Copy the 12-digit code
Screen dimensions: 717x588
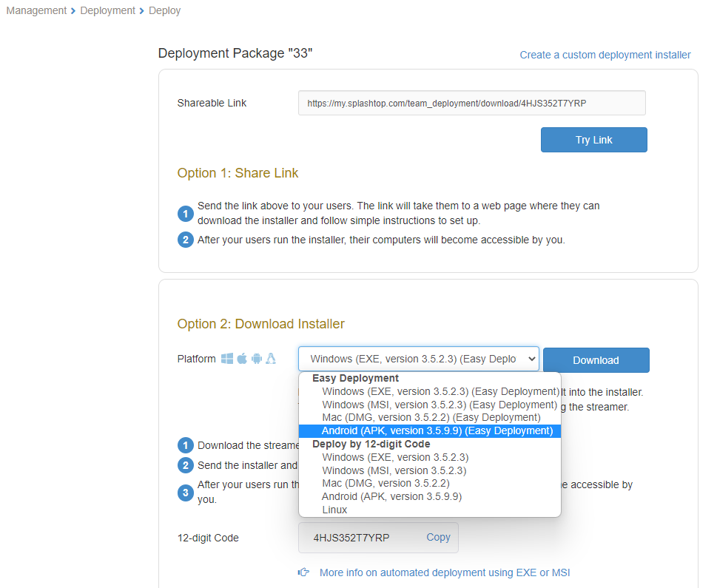tap(438, 538)
